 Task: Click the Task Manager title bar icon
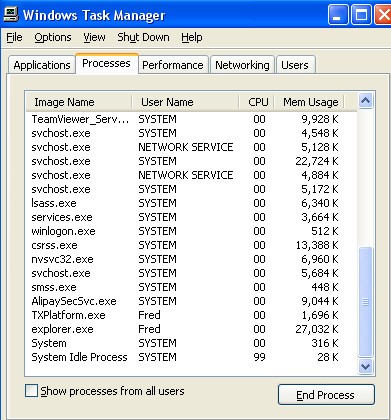pos(11,14)
